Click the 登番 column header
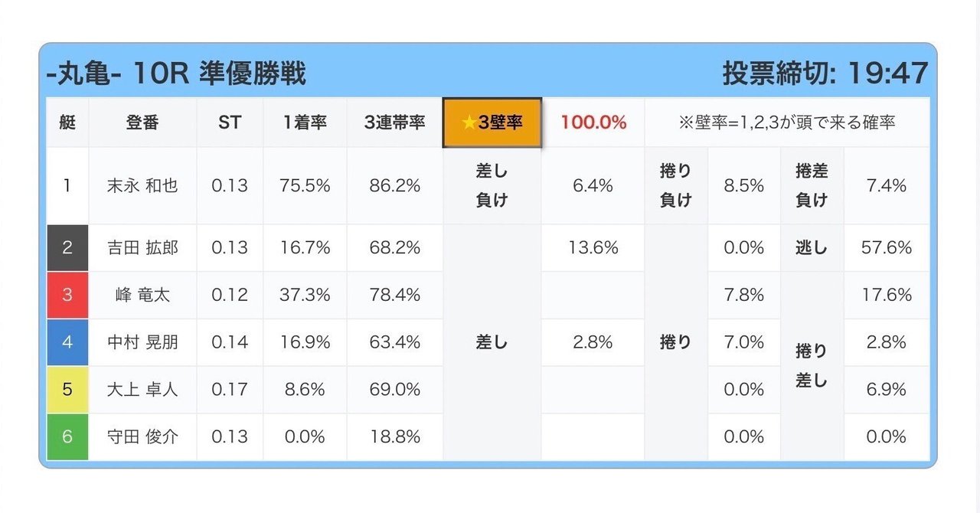 [x=142, y=123]
